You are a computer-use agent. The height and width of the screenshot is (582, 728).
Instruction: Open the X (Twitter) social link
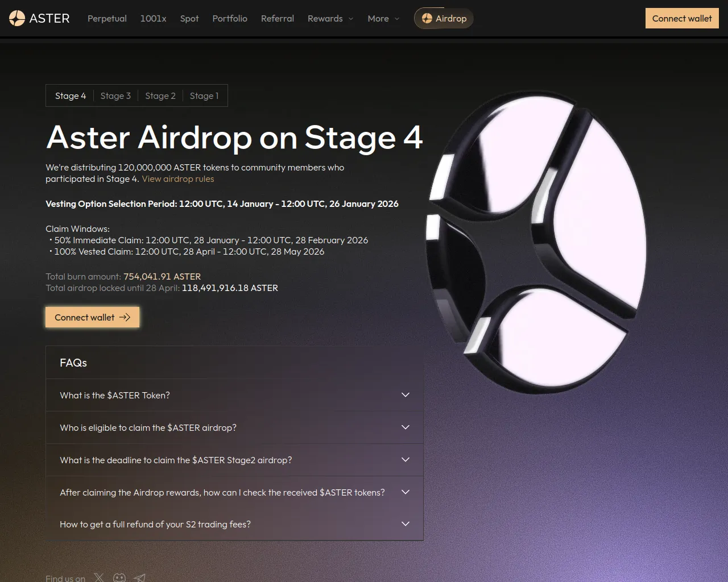click(x=99, y=577)
